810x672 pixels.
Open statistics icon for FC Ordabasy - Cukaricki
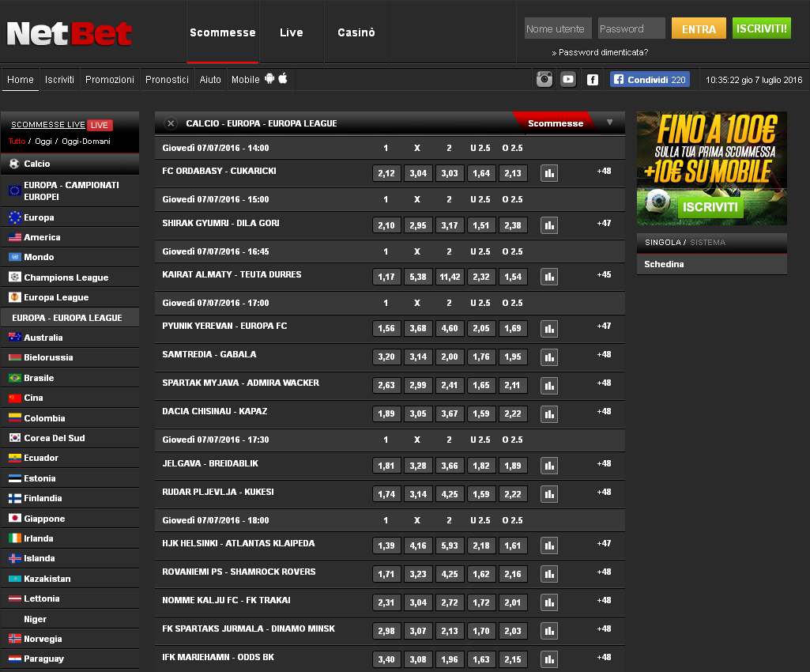point(549,173)
